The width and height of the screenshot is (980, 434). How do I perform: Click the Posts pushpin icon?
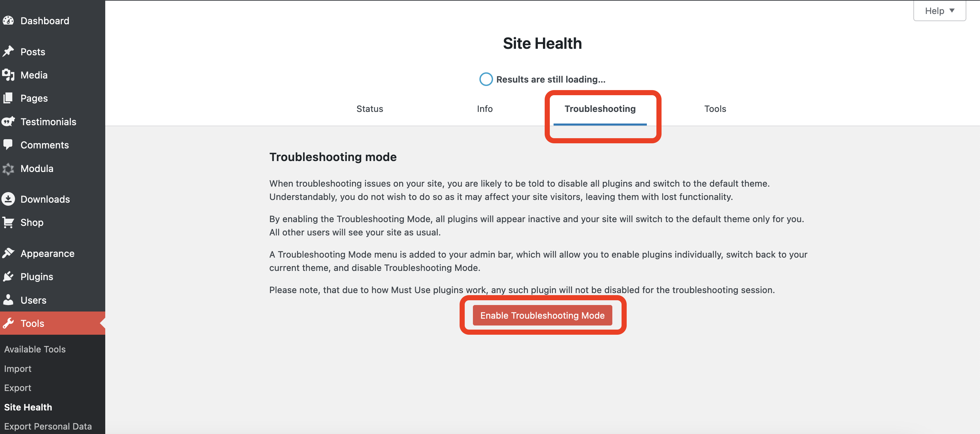click(8, 51)
